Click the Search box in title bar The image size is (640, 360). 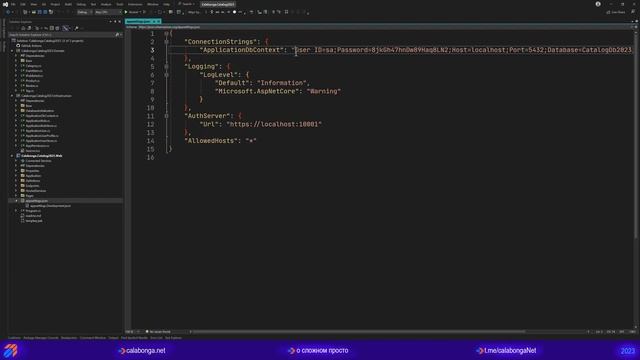pyautogui.click(x=186, y=4)
